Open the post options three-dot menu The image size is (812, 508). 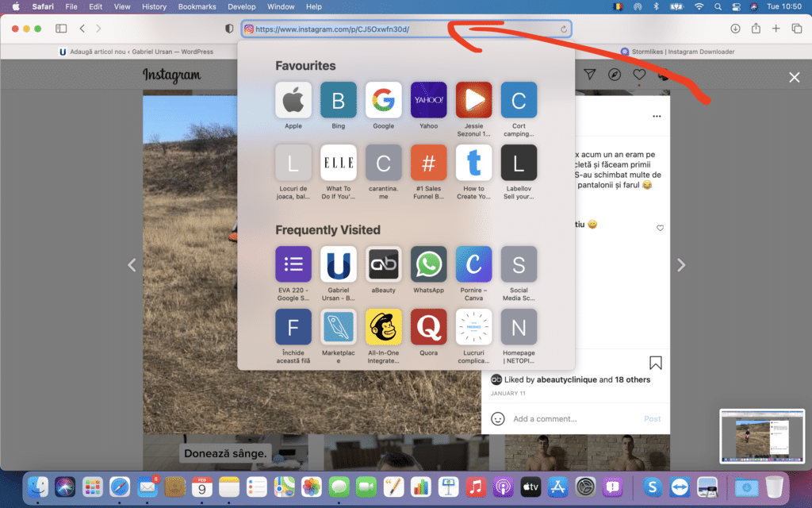point(657,116)
